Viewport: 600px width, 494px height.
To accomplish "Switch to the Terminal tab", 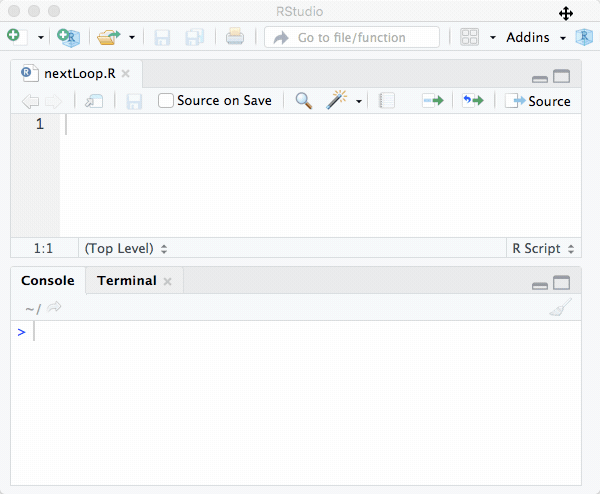I will pyautogui.click(x=127, y=280).
